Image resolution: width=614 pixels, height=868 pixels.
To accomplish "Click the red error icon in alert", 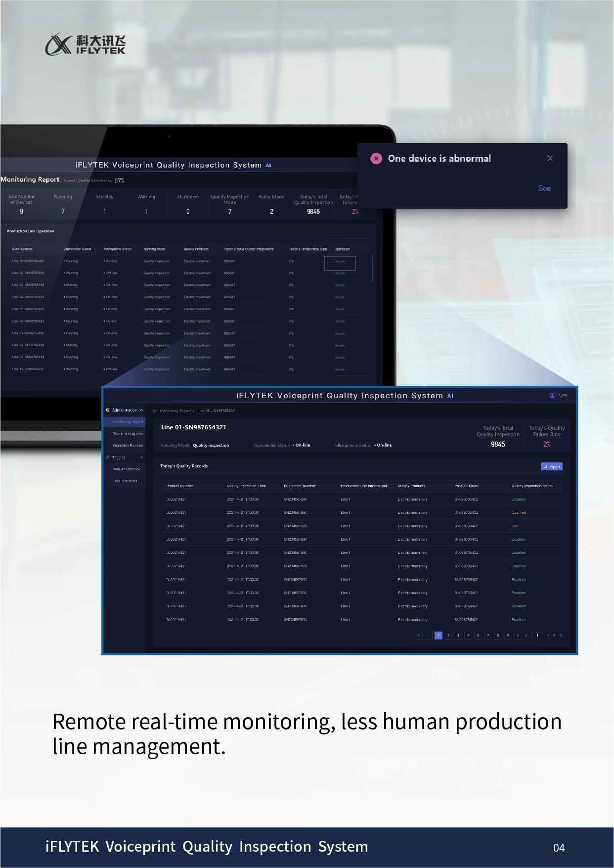I will 376,158.
